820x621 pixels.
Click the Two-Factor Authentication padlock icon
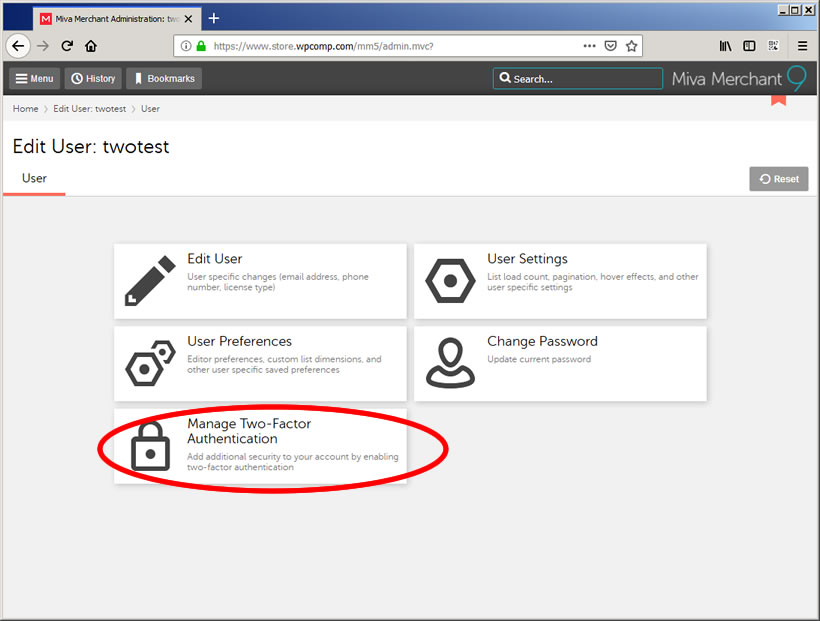[150, 446]
